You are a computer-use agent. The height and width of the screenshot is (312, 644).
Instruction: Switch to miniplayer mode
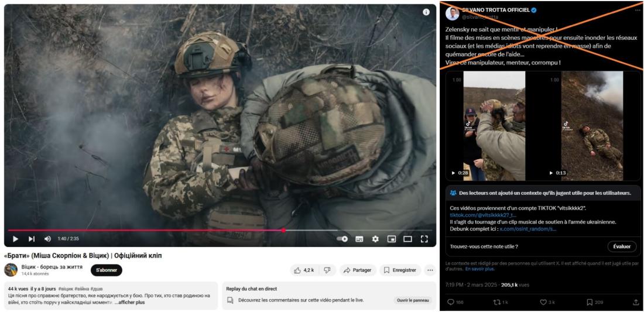pyautogui.click(x=391, y=239)
